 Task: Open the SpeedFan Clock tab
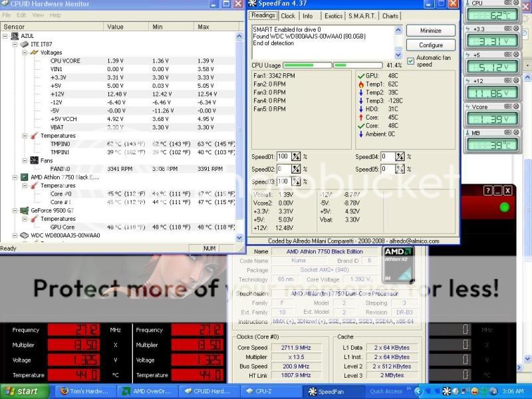coord(288,16)
